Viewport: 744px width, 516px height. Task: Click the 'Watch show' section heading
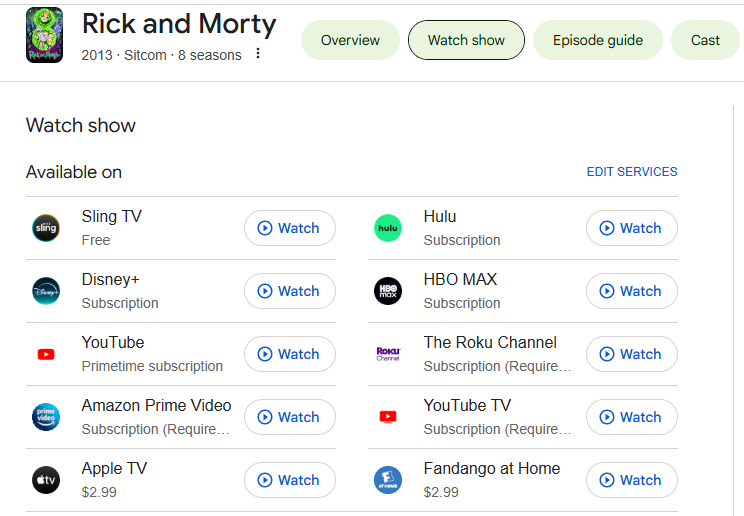click(81, 125)
